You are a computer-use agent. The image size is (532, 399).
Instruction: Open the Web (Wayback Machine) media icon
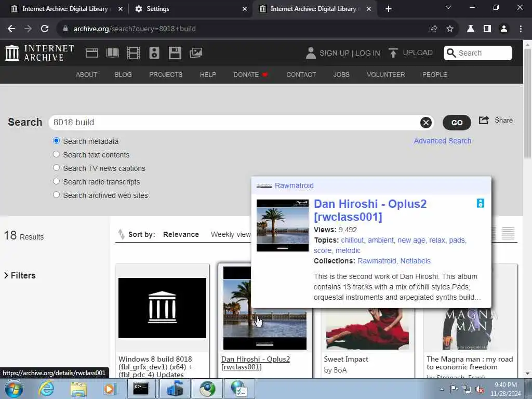[x=91, y=53]
